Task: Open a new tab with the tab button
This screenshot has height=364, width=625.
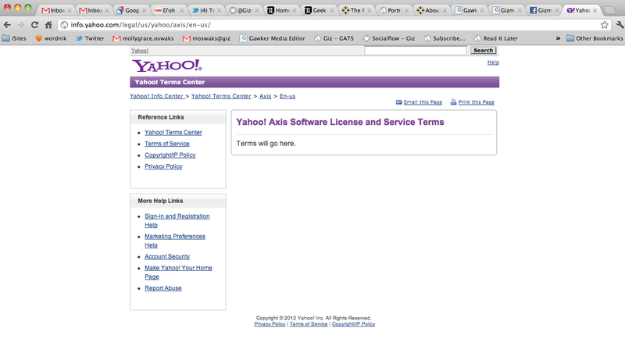Action: pyautogui.click(x=609, y=11)
